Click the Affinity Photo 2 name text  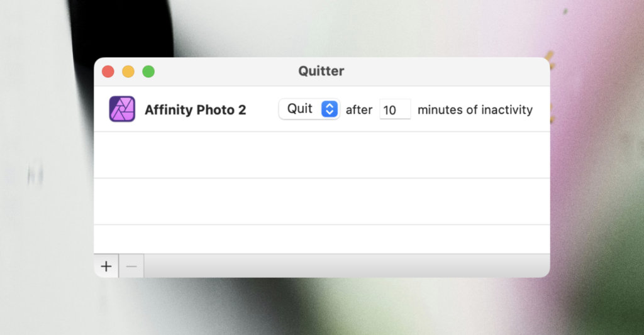coord(195,110)
